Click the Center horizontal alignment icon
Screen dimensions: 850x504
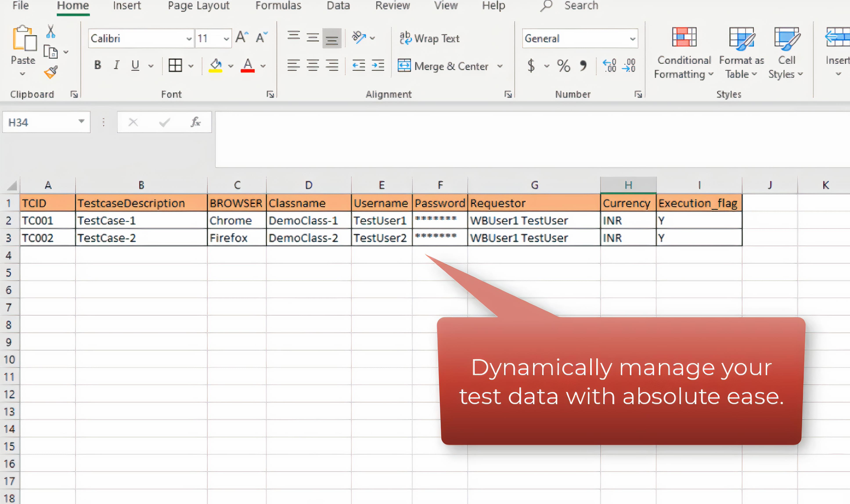[312, 65]
